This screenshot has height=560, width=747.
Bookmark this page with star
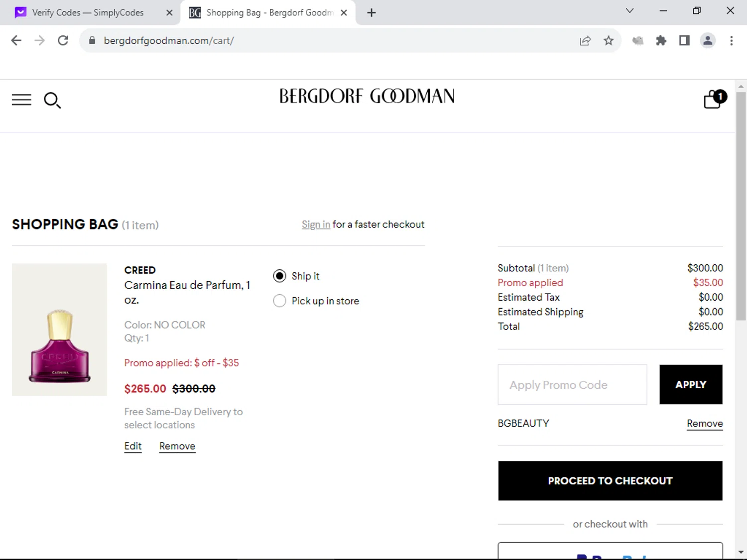609,41
